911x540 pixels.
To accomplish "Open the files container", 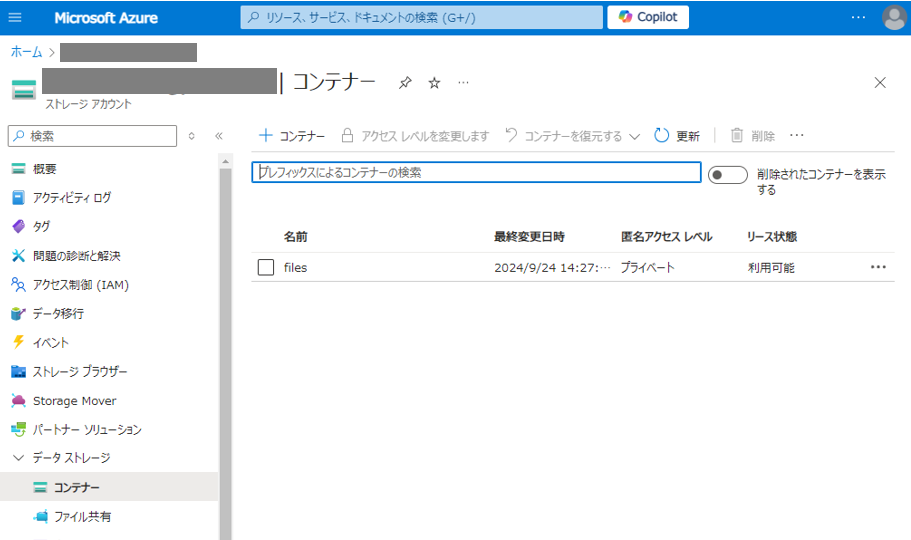I will (295, 267).
